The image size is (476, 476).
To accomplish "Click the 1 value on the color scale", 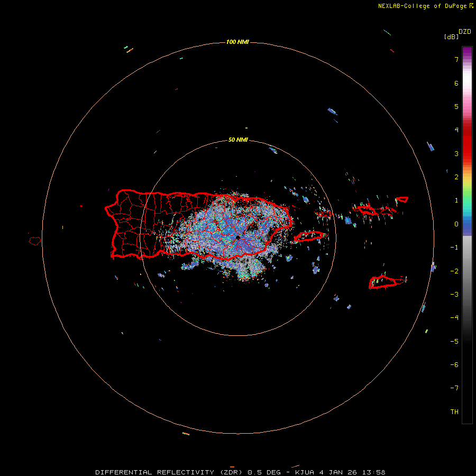I will click(x=456, y=200).
